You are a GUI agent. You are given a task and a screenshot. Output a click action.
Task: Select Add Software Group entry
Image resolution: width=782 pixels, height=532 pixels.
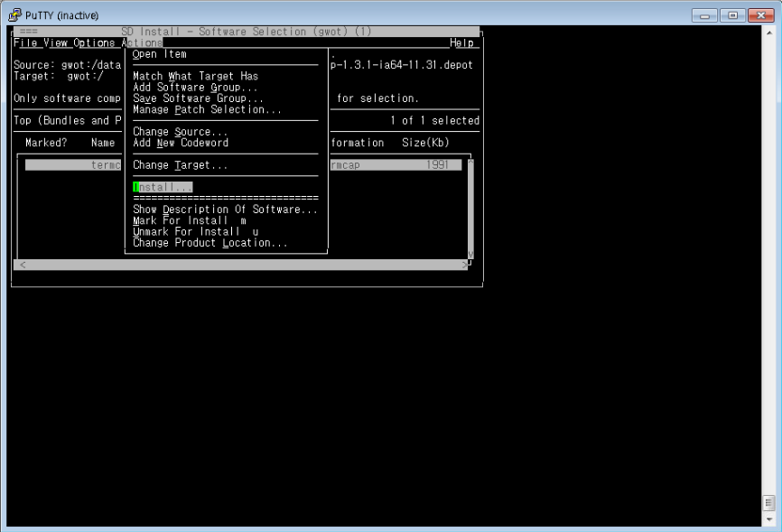click(195, 88)
